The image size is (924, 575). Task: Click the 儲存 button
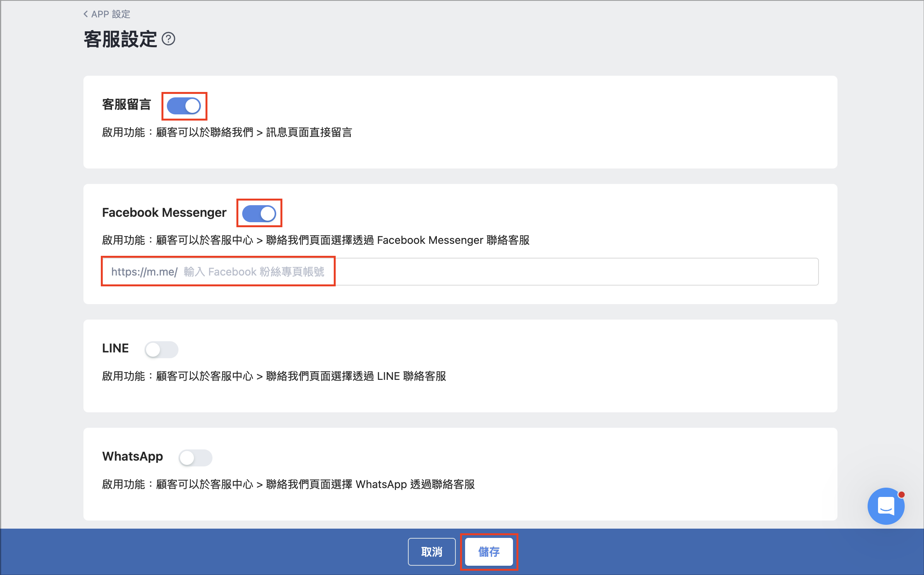pyautogui.click(x=489, y=552)
